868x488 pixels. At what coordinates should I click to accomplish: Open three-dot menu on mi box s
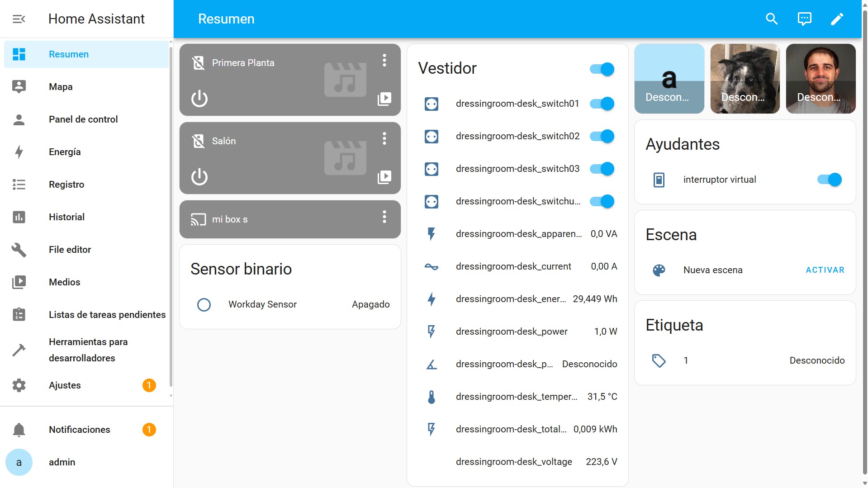pos(384,217)
